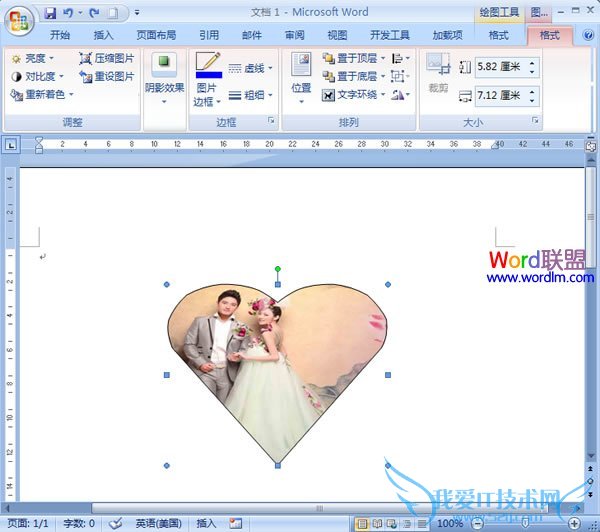Click the 字数: 0 word count

(79, 523)
